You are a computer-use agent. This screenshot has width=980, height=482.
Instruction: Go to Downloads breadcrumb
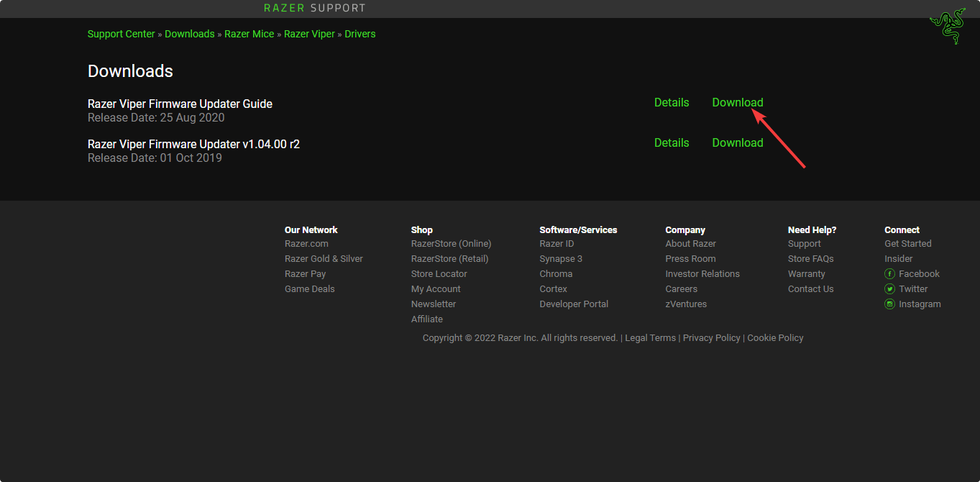(190, 34)
